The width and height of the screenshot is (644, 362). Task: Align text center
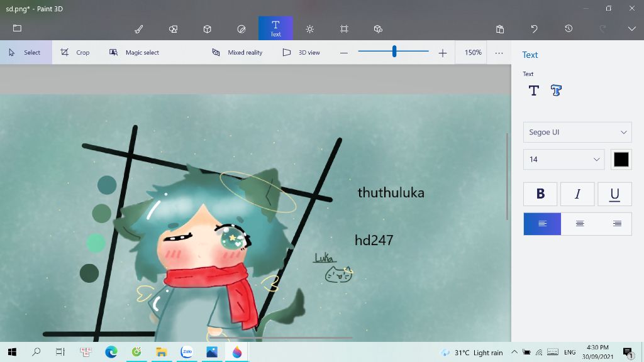coord(579,224)
